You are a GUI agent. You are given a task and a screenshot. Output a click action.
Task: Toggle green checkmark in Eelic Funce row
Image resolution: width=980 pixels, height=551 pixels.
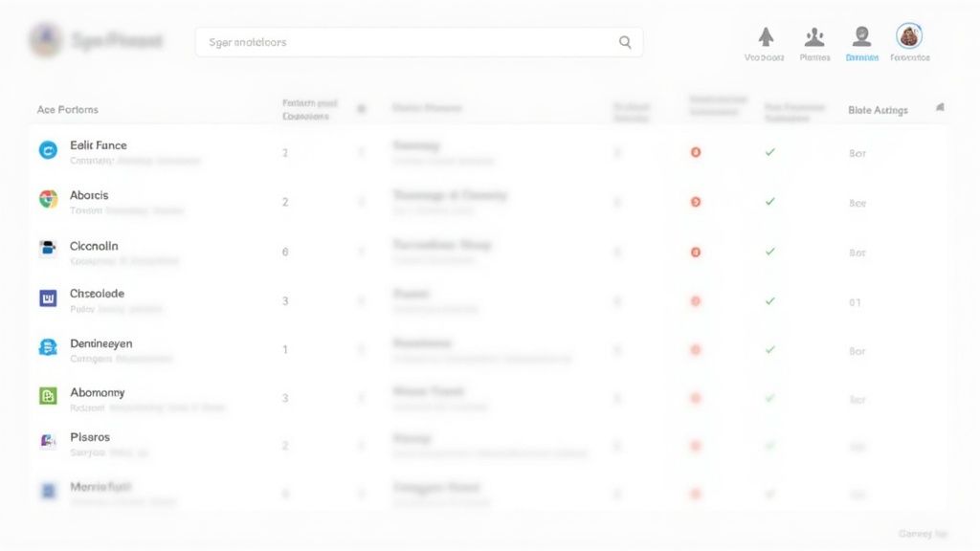[769, 152]
